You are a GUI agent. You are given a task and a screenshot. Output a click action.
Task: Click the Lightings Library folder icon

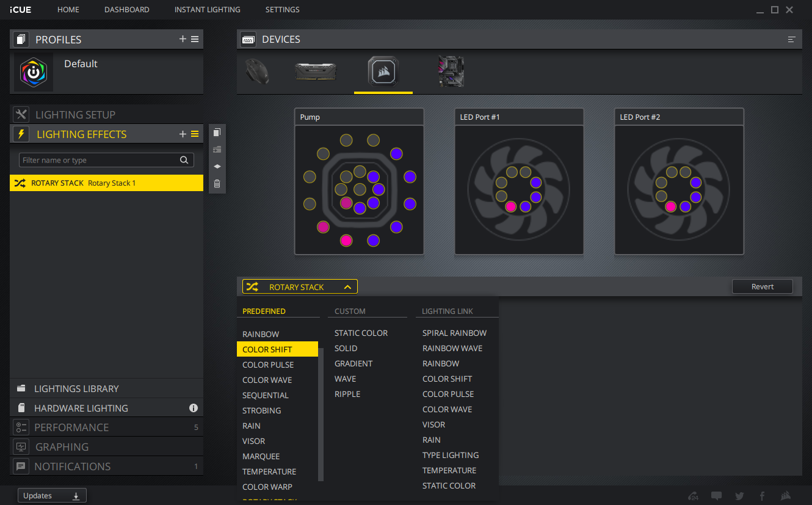pos(21,388)
